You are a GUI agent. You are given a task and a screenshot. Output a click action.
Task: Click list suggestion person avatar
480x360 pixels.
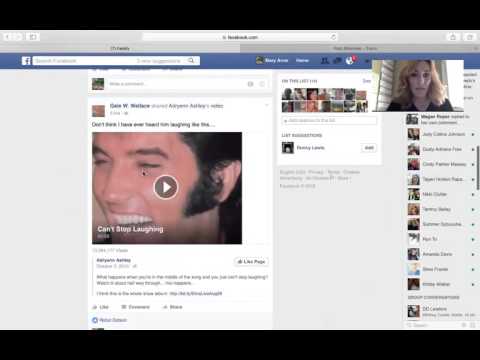(x=288, y=148)
